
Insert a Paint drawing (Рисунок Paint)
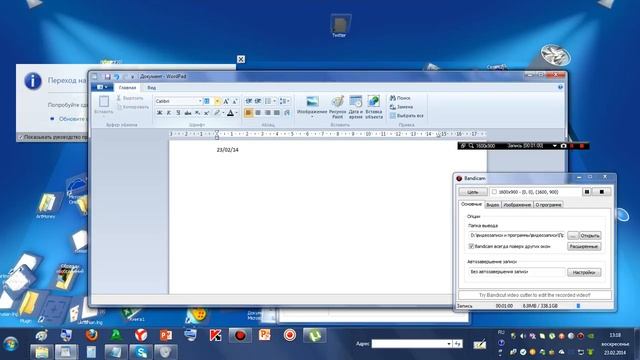tap(338, 107)
